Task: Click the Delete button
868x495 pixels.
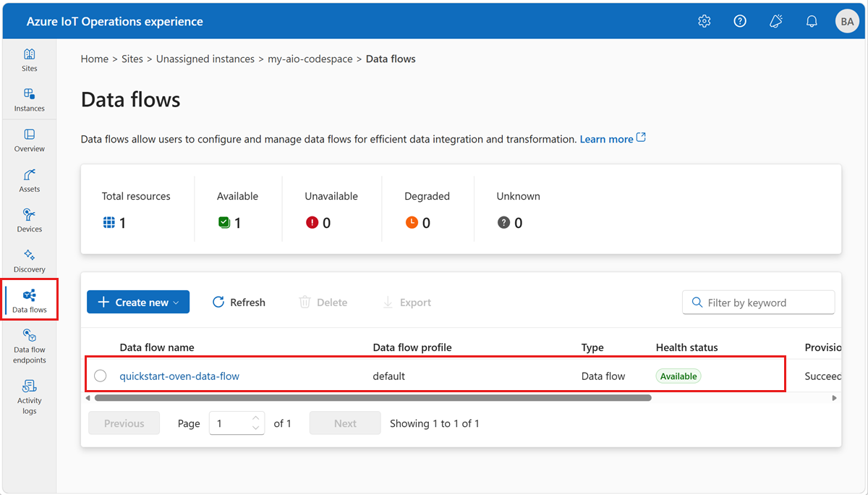Action: click(323, 302)
